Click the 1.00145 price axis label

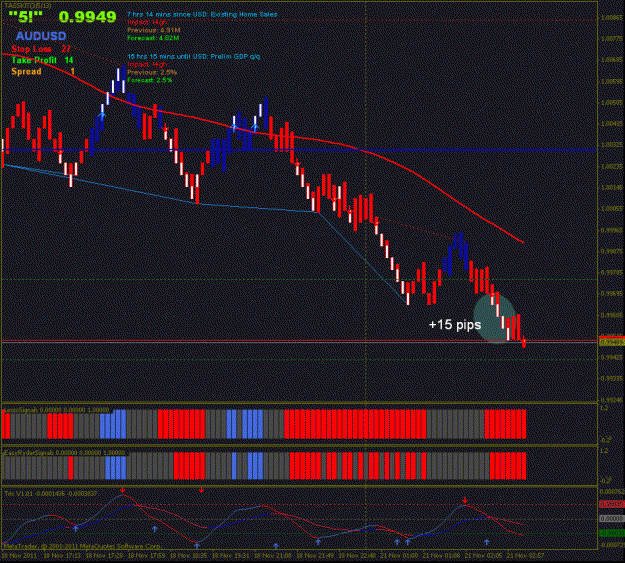612,187
